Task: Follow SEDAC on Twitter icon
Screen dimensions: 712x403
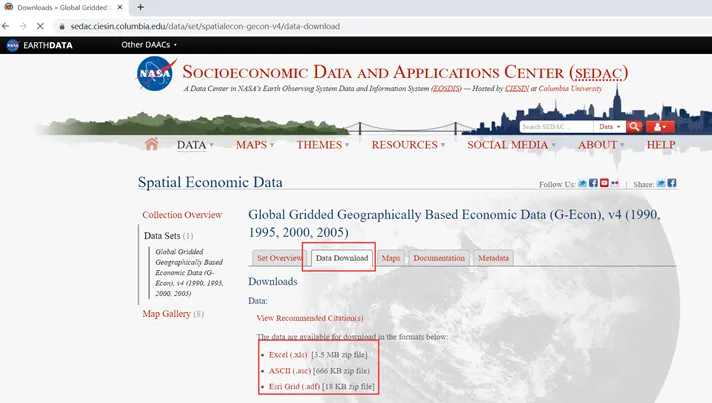Action: (583, 183)
